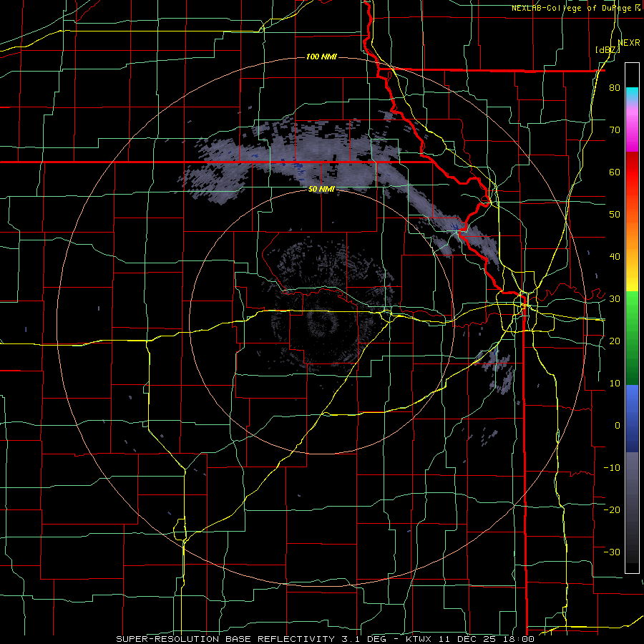The height and width of the screenshot is (644, 644).
Task: Click the 60 value on dBZ scale
Action: pos(615,172)
